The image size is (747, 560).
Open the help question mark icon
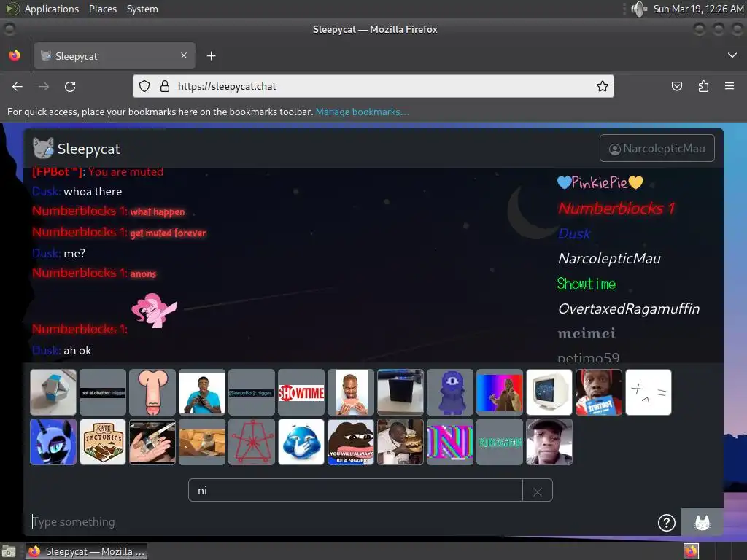tap(666, 522)
